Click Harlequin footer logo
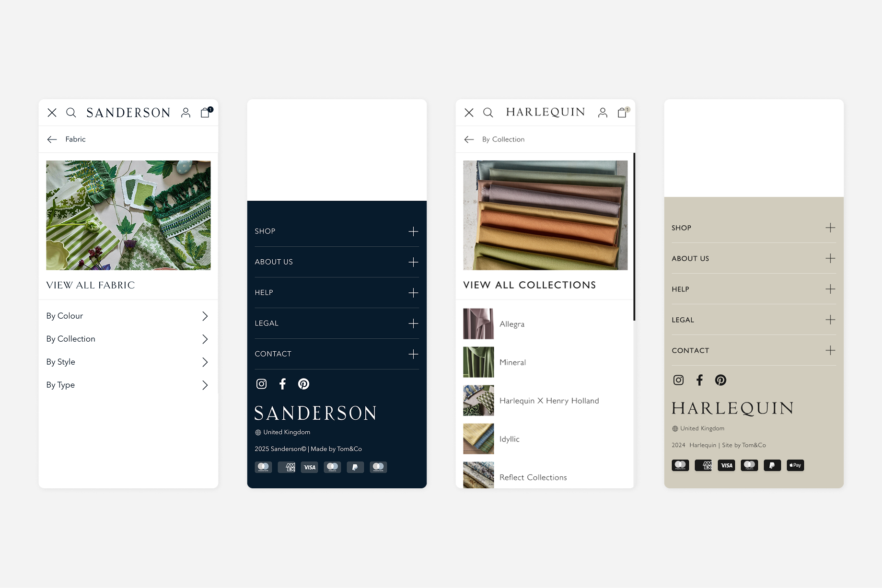Image resolution: width=882 pixels, height=588 pixels. tap(733, 408)
